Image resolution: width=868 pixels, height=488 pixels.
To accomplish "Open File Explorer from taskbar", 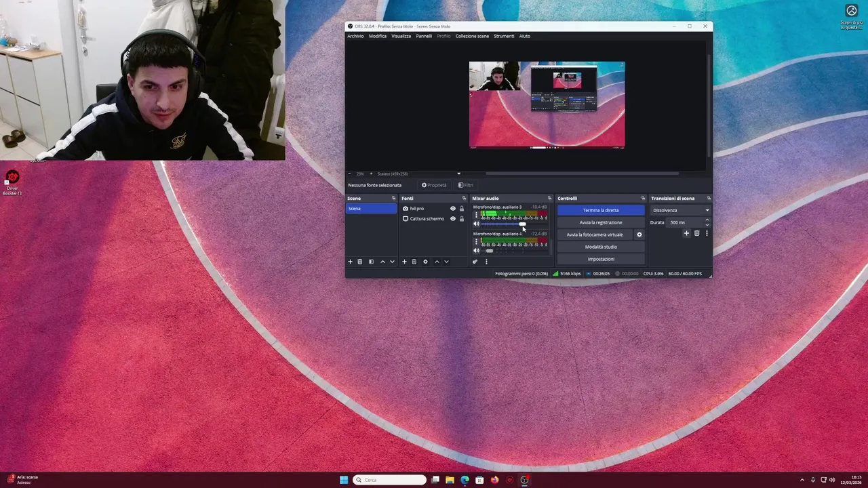I will point(450,480).
